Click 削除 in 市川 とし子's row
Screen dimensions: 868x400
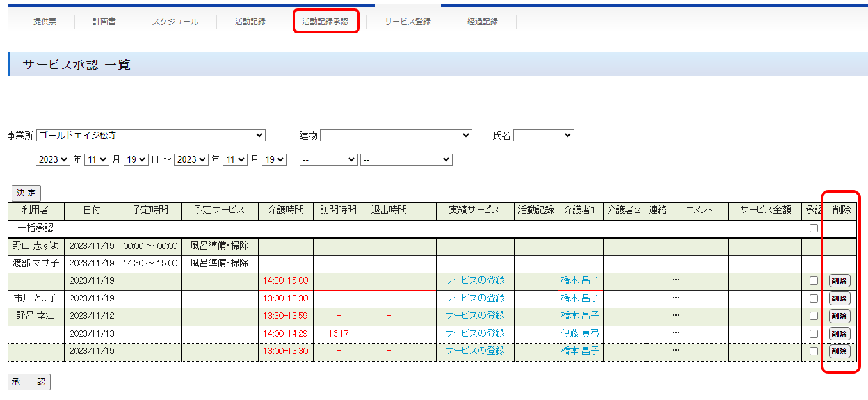tap(839, 298)
